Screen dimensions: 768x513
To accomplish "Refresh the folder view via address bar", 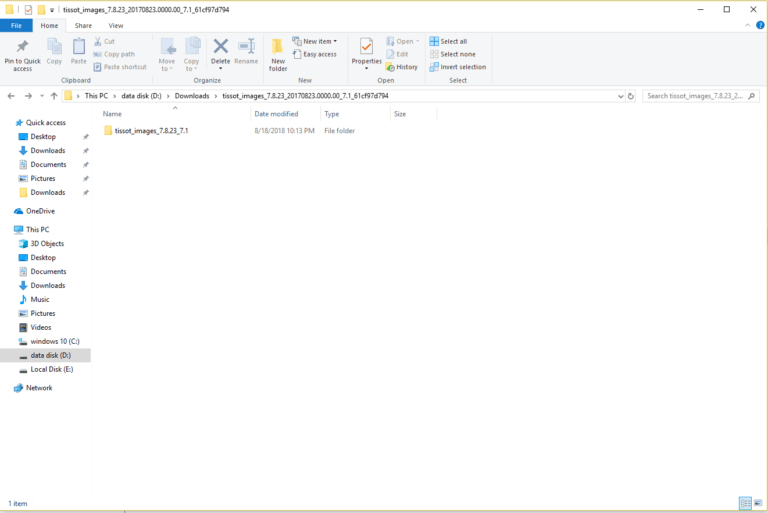I will (631, 96).
